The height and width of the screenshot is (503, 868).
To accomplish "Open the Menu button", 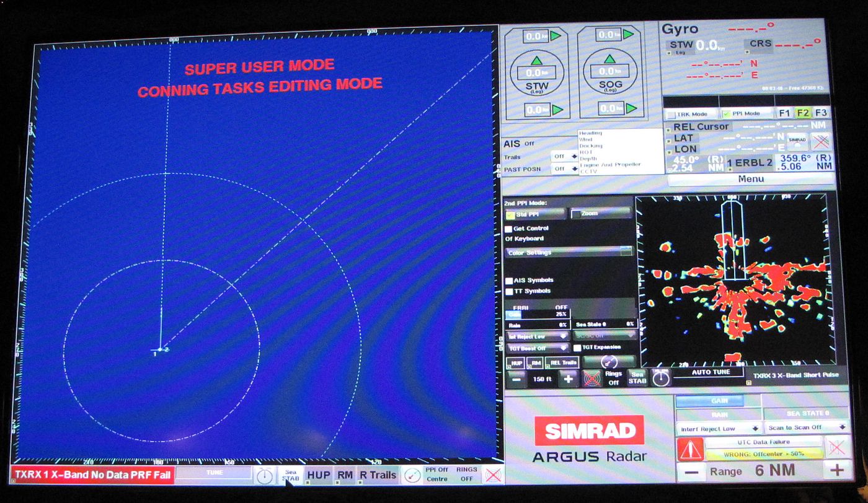I will [x=751, y=179].
